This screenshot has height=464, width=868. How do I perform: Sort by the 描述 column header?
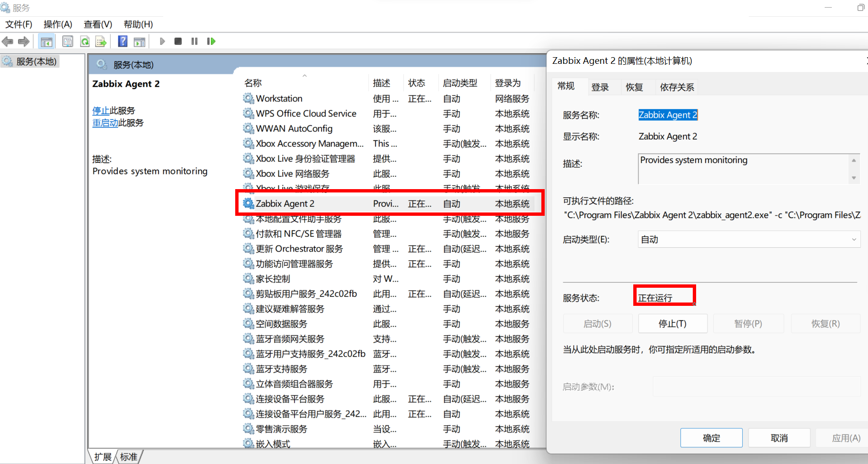(x=386, y=83)
